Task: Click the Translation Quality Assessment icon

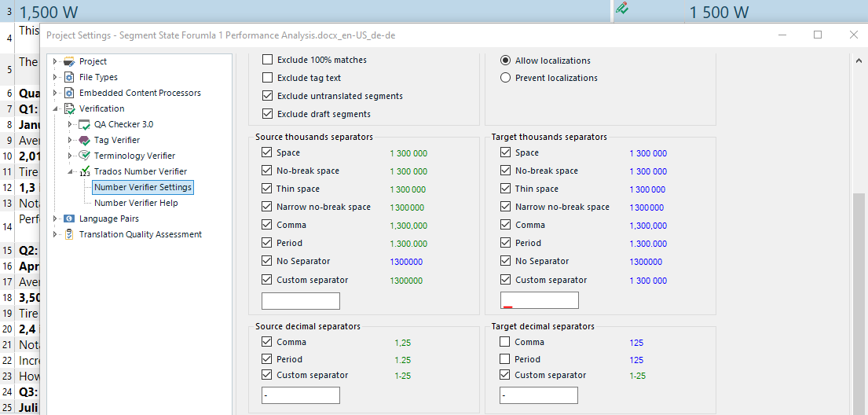Action: [x=69, y=234]
